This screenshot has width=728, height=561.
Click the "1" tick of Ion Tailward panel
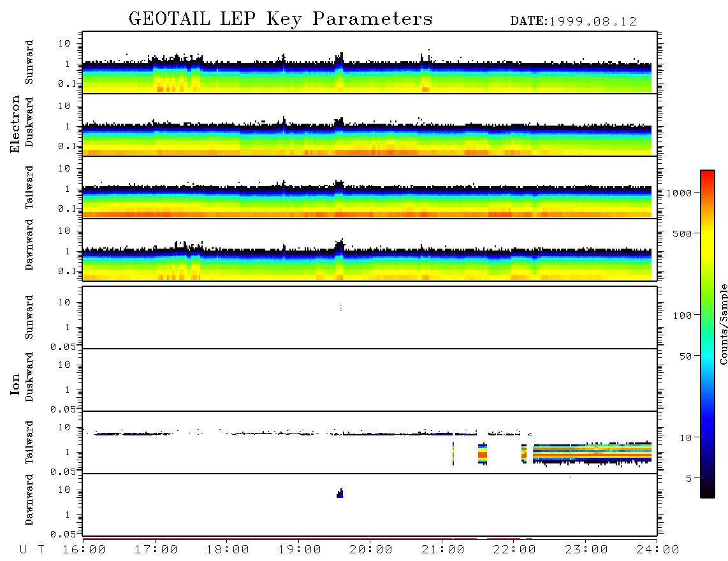(x=68, y=452)
